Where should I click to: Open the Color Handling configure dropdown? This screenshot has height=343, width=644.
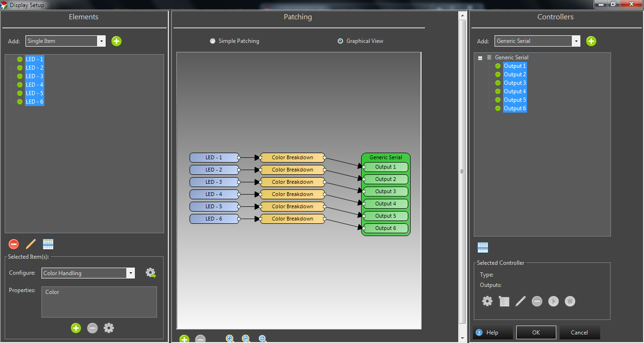coord(130,273)
